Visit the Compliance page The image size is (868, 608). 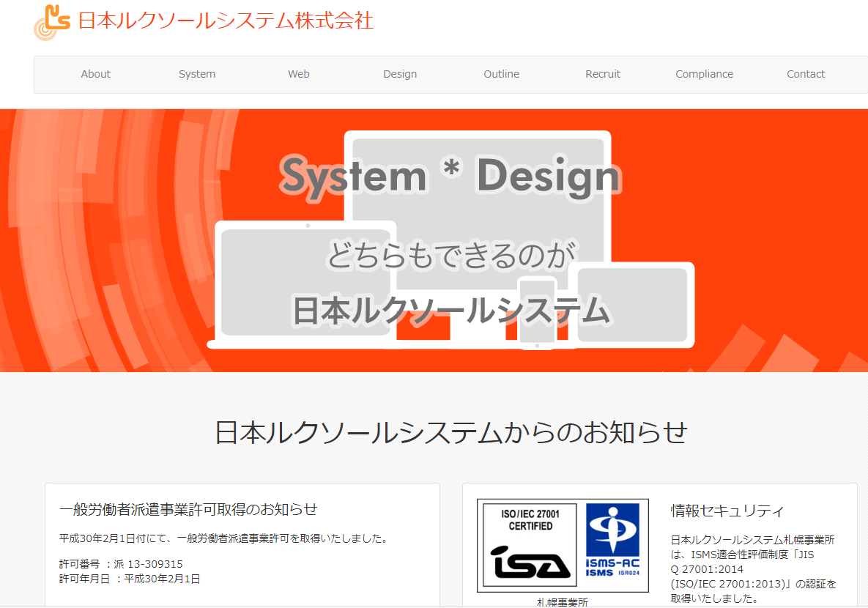click(704, 74)
